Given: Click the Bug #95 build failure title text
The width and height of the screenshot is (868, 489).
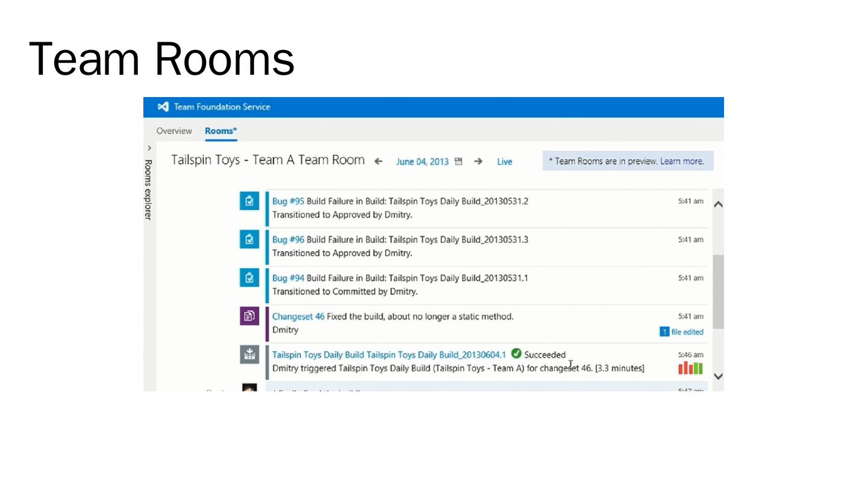Looking at the screenshot, I should [x=417, y=201].
